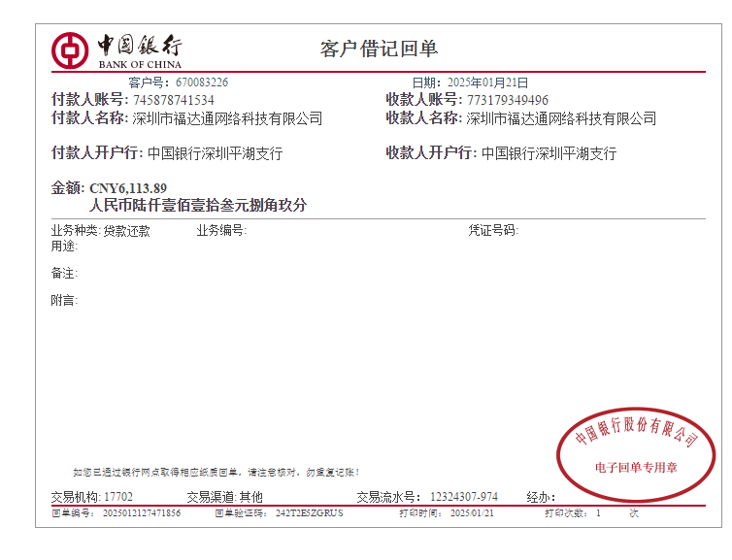
Task: Click the title 客户借记回单
Action: (379, 49)
